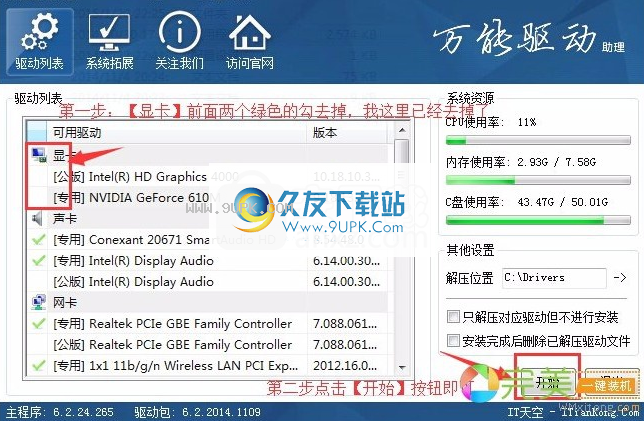Select the [专用] NVIDIA GeForce 610M row text
Image resolution: width=644 pixels, height=421 pixels.
coord(137,198)
